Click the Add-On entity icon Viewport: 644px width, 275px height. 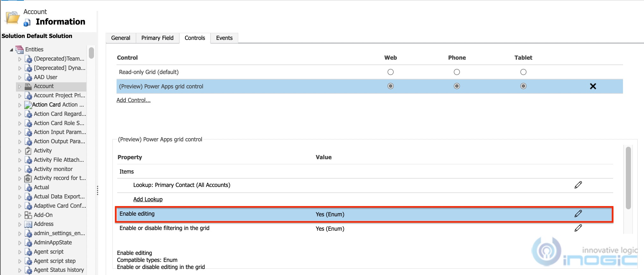(x=28, y=215)
